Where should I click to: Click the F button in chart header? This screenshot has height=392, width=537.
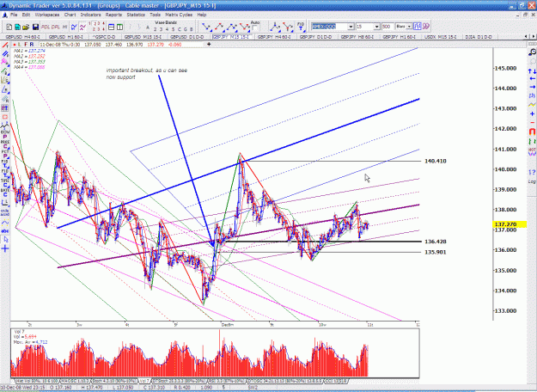pyautogui.click(x=26, y=45)
